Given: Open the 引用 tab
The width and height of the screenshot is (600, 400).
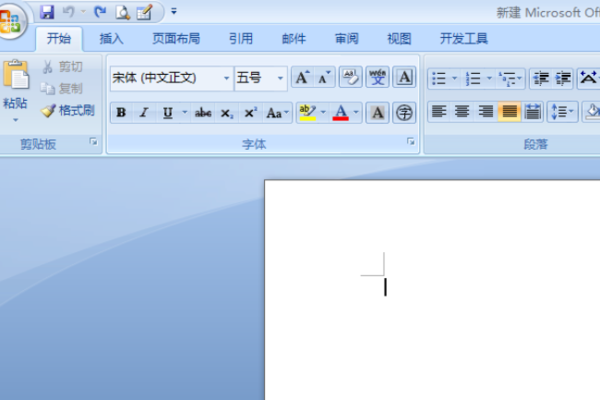Looking at the screenshot, I should point(241,39).
